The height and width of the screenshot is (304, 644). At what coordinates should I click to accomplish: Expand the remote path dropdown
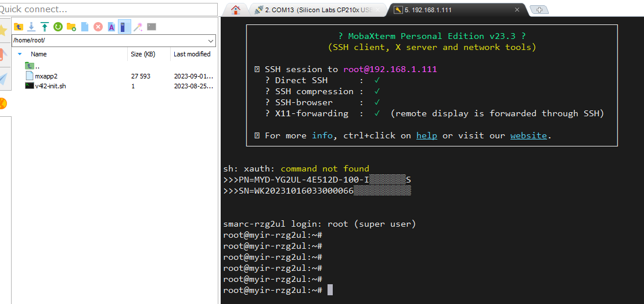click(x=211, y=41)
